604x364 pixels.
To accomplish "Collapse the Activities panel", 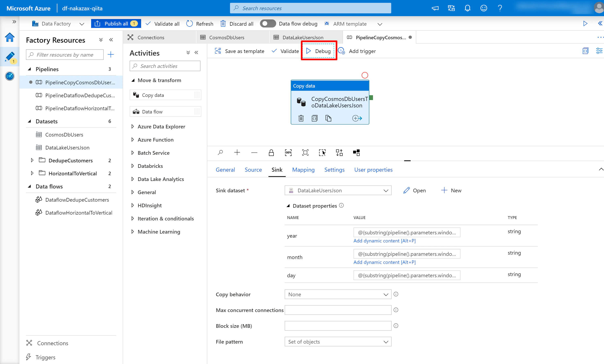I will tap(196, 52).
